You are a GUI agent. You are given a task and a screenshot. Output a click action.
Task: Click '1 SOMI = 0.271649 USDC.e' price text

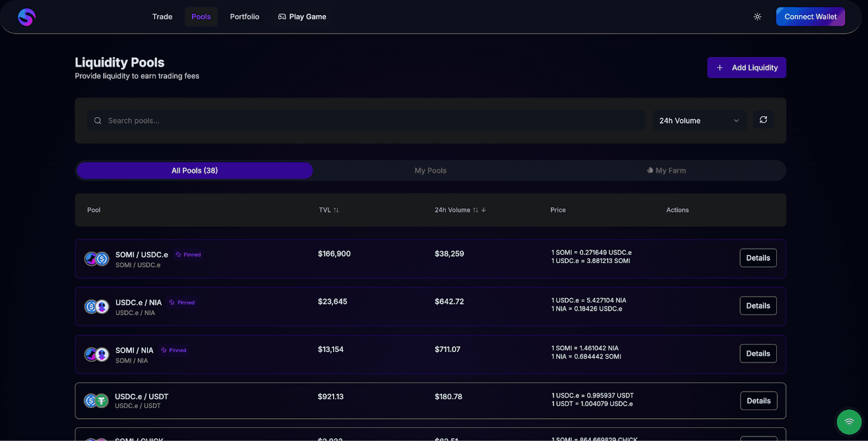point(591,253)
